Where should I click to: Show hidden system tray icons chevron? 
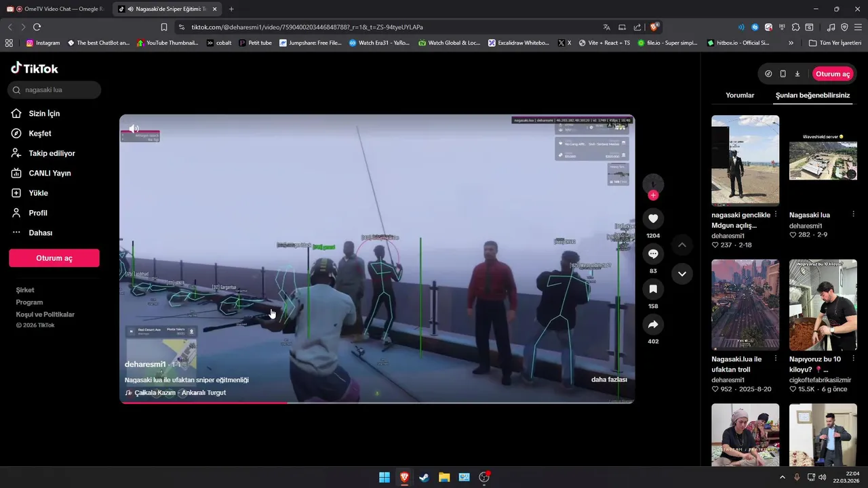tap(782, 477)
